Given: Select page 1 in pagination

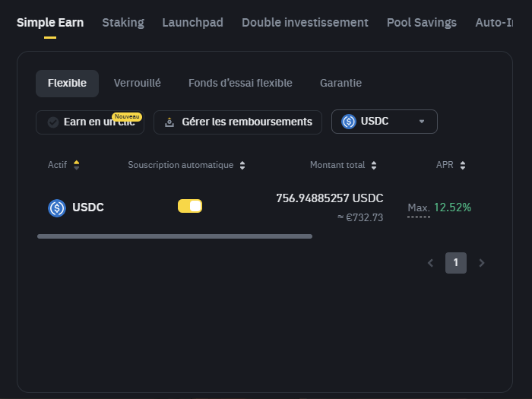Looking at the screenshot, I should coord(456,263).
